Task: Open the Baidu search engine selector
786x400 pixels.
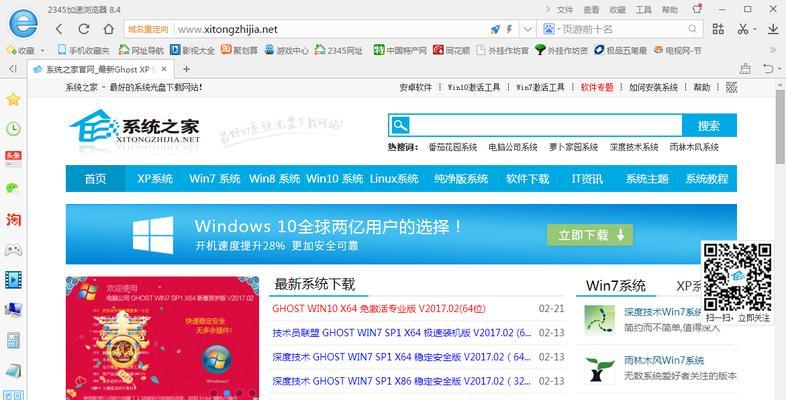Action: [549, 29]
